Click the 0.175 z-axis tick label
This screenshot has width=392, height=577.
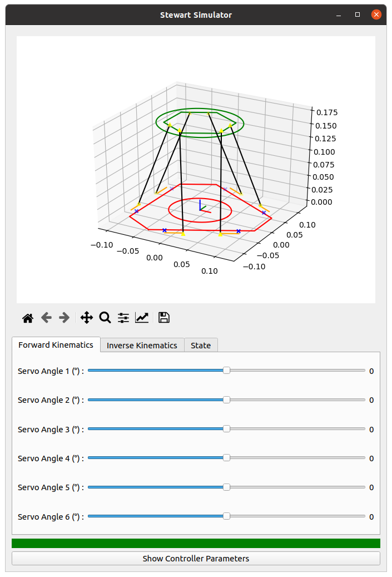(327, 112)
